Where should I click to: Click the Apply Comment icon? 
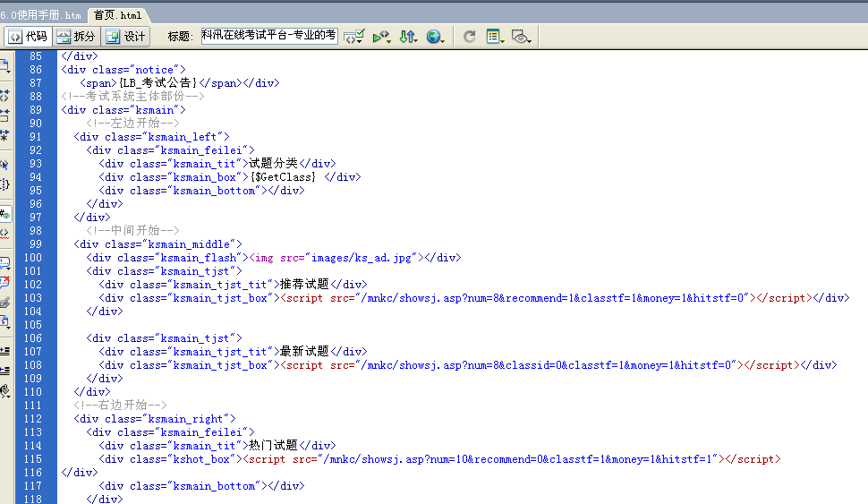4,262
